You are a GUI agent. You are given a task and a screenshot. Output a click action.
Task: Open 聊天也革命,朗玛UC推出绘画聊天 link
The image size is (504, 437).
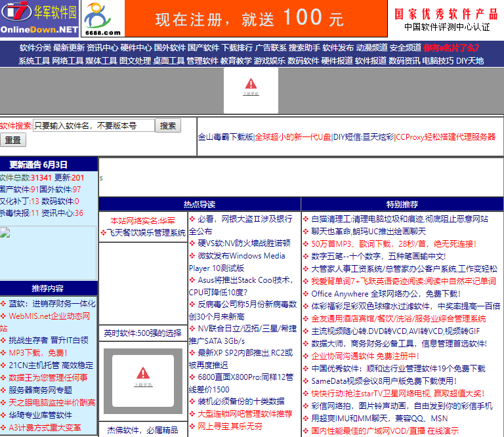(x=369, y=232)
